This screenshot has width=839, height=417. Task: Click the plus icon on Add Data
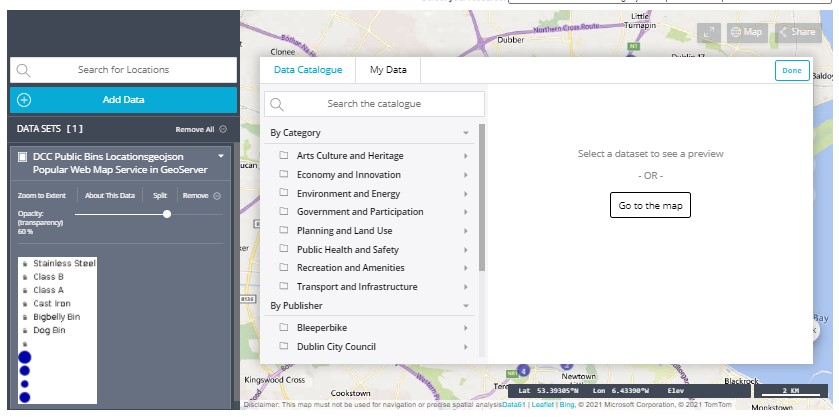pos(24,100)
